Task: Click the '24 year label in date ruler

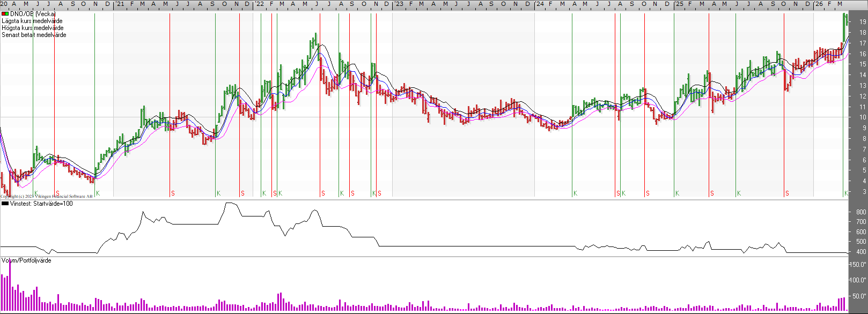Action: point(539,4)
